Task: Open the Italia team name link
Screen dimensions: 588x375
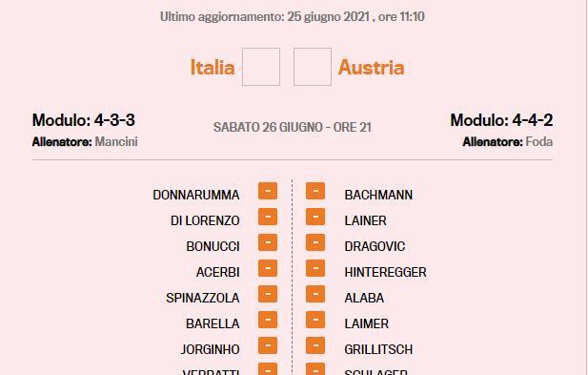Action: tap(213, 68)
